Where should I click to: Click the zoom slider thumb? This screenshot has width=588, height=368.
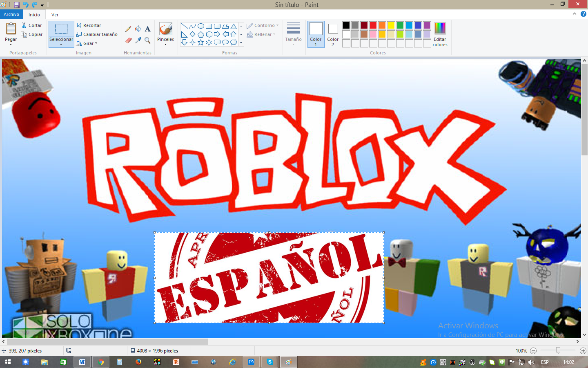tap(558, 350)
